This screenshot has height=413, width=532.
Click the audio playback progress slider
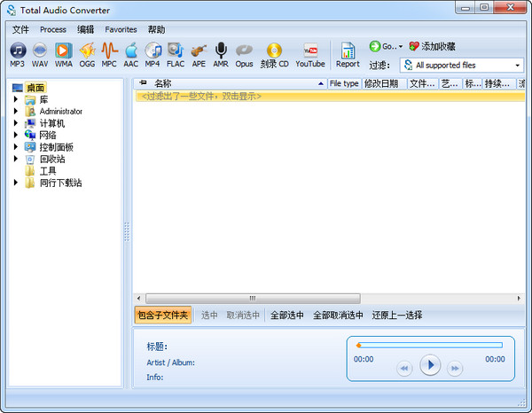(429, 346)
